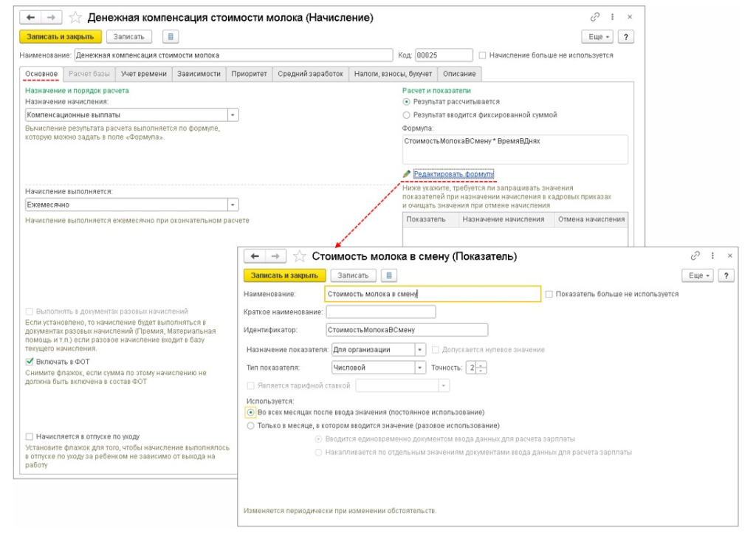Uncheck 'Включать в ФОТ'

pos(30,362)
